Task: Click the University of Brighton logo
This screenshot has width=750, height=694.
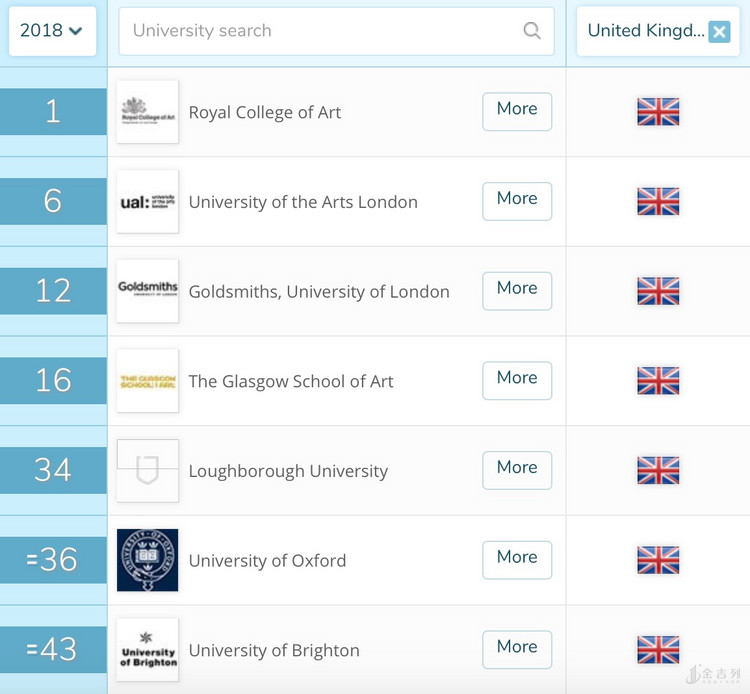Action: pos(147,650)
